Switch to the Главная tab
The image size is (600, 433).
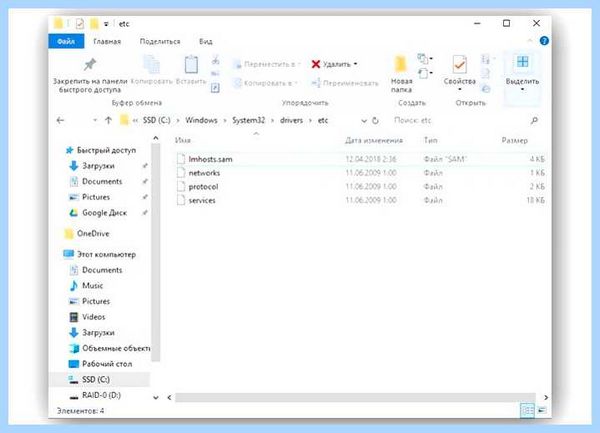[107, 41]
